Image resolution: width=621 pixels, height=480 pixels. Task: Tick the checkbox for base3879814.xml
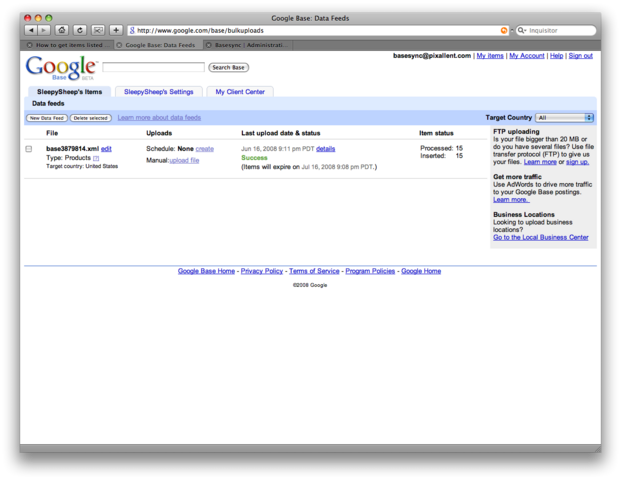(29, 149)
